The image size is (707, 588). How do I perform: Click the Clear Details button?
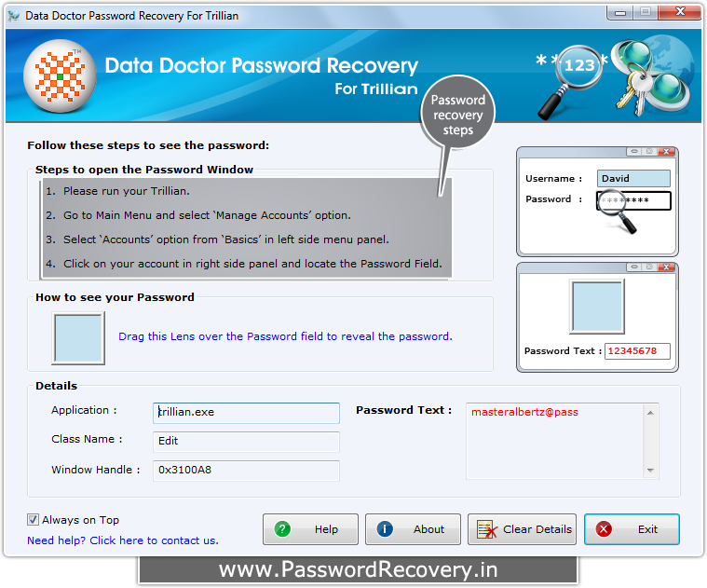click(523, 529)
